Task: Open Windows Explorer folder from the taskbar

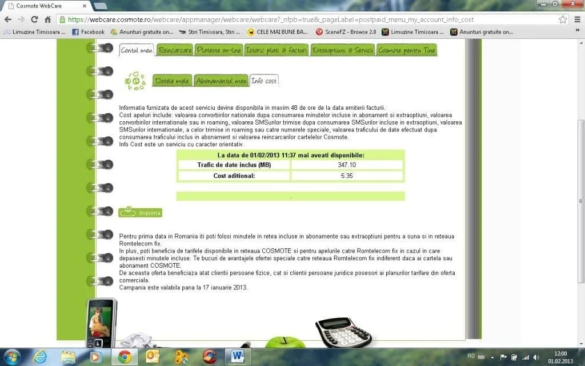Action: [x=68, y=357]
